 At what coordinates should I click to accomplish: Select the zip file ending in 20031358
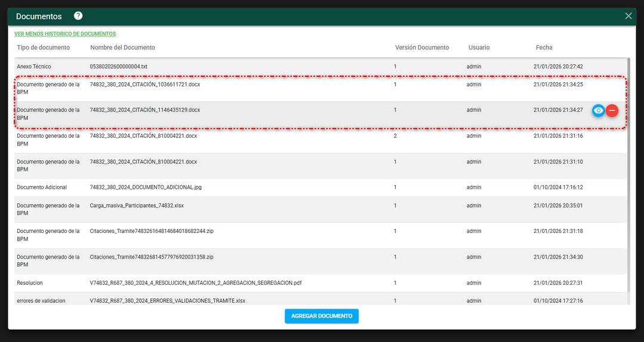(151, 257)
